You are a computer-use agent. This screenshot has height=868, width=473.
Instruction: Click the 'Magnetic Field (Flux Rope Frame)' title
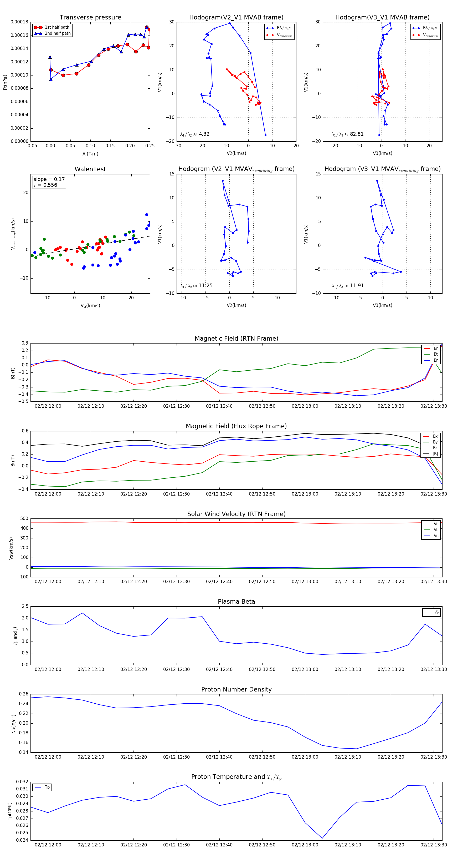(236, 426)
